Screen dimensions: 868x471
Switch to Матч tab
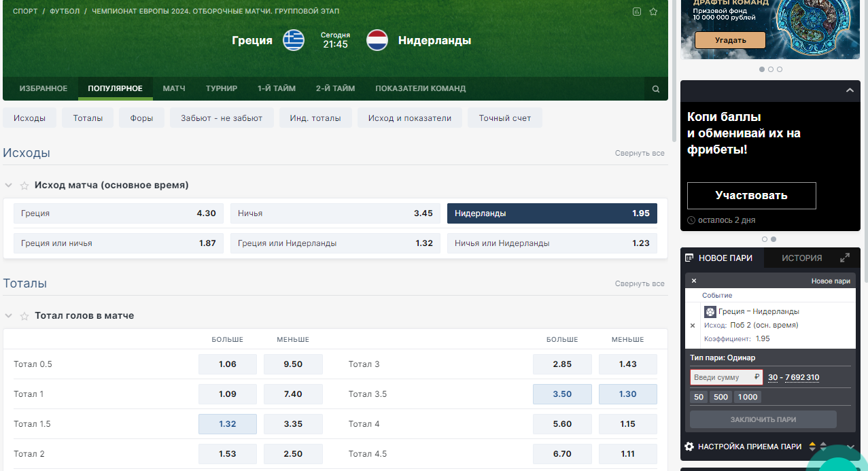click(174, 89)
